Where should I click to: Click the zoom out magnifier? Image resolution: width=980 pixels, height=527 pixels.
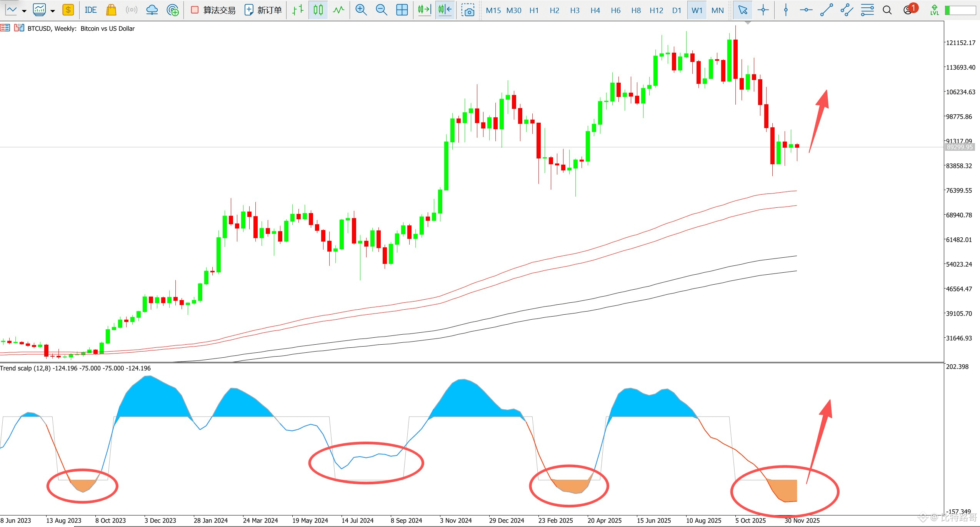381,10
